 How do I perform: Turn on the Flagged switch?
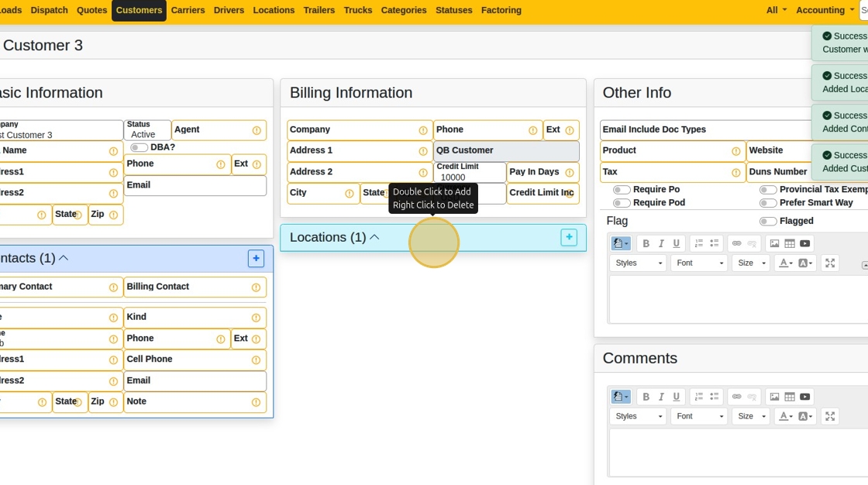[x=768, y=222]
